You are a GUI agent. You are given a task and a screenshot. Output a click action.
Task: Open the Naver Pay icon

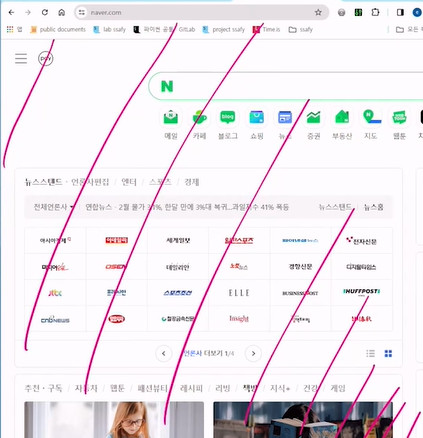click(x=45, y=59)
